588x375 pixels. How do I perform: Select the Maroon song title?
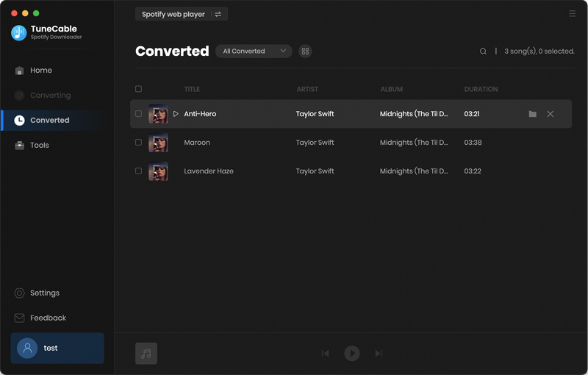tap(197, 143)
